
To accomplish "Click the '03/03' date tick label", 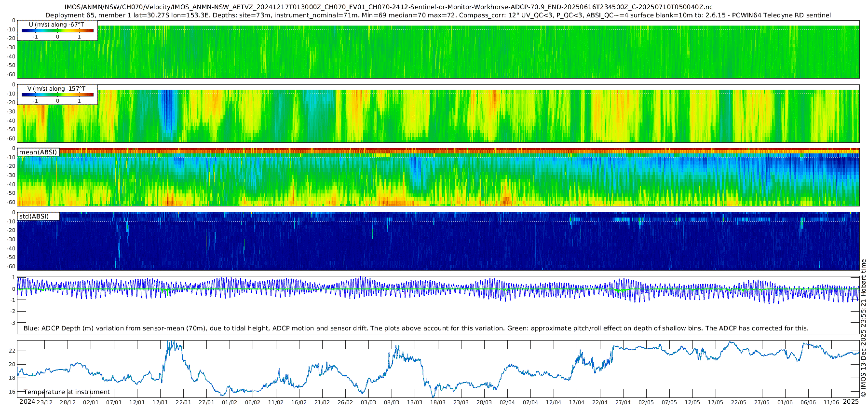I will click(369, 402).
